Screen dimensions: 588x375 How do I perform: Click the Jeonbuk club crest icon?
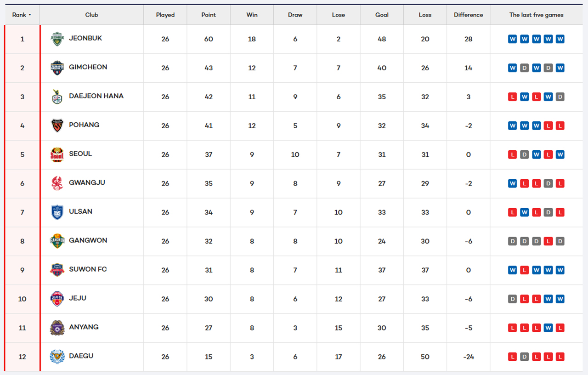point(57,39)
